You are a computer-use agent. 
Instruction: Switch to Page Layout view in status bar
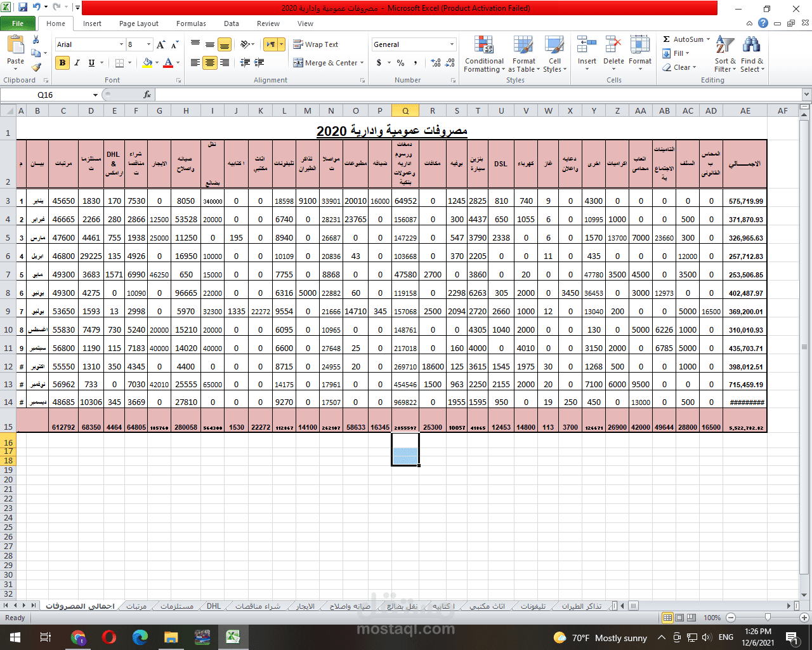click(x=679, y=618)
